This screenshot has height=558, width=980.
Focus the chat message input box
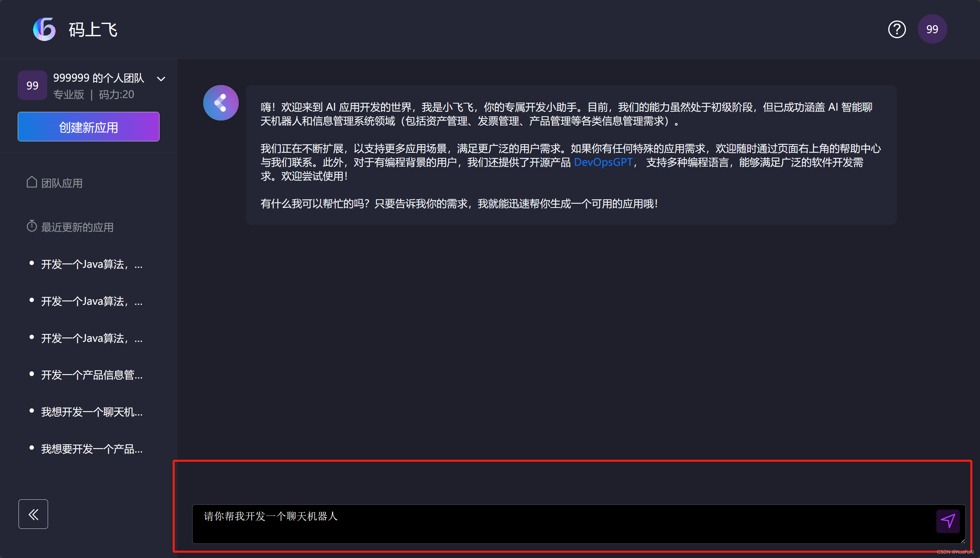pyautogui.click(x=551, y=524)
